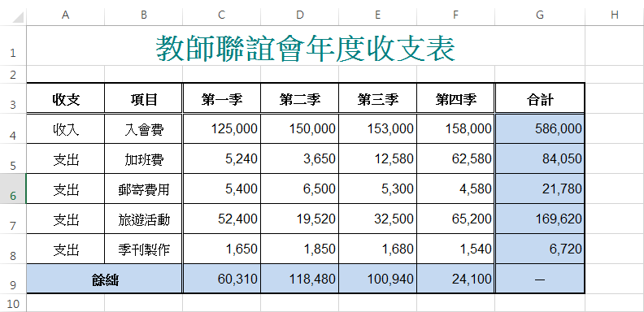This screenshot has height=312, width=644.
Task: Select column E header
Action: [x=378, y=15]
